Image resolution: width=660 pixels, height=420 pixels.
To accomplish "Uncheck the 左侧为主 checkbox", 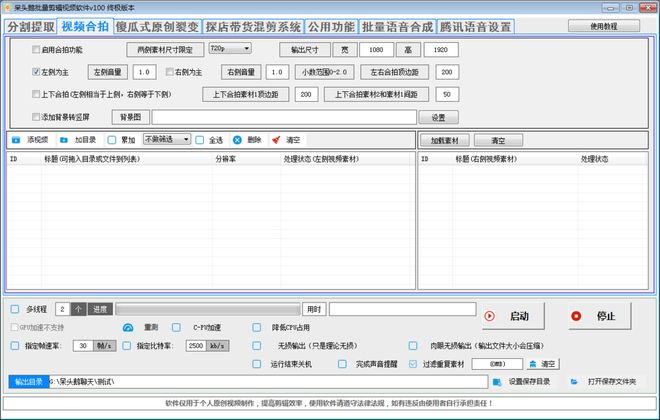I will click(x=37, y=72).
